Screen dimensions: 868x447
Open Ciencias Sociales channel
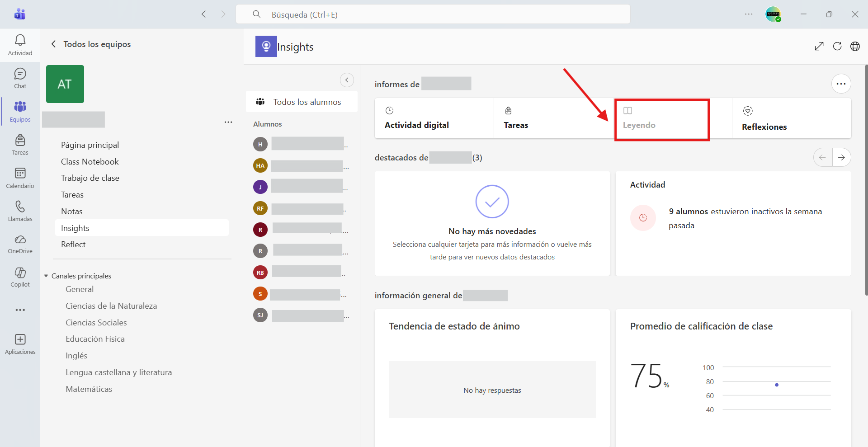[x=96, y=323]
